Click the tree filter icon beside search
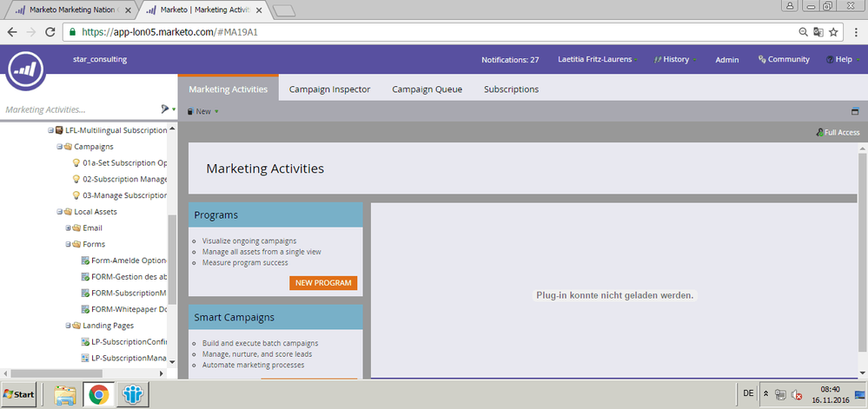This screenshot has width=868, height=409. (164, 109)
